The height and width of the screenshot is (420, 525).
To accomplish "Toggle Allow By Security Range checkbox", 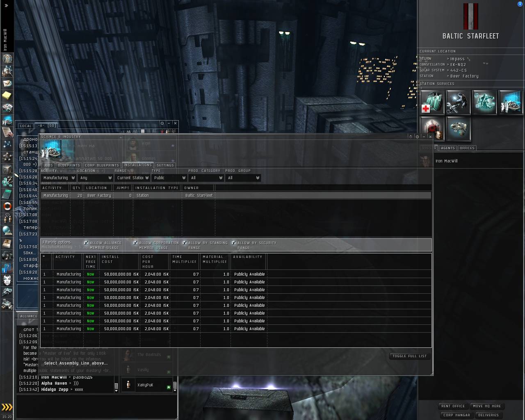I will pyautogui.click(x=234, y=243).
